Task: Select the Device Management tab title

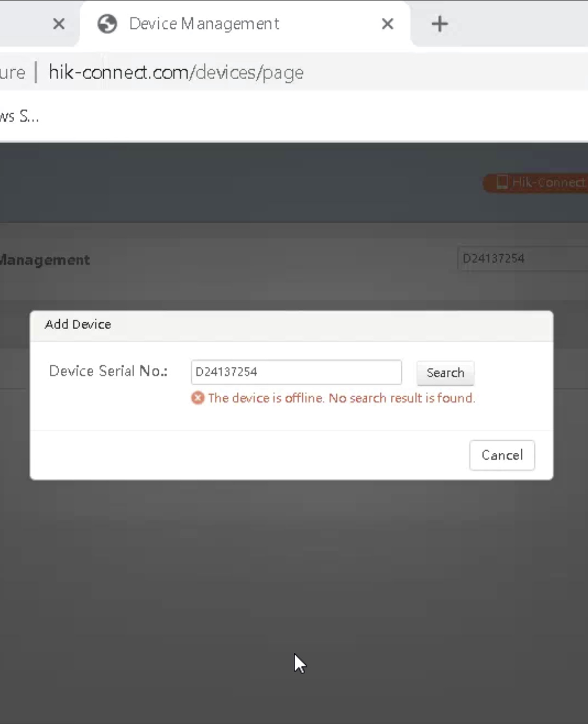Action: (204, 24)
